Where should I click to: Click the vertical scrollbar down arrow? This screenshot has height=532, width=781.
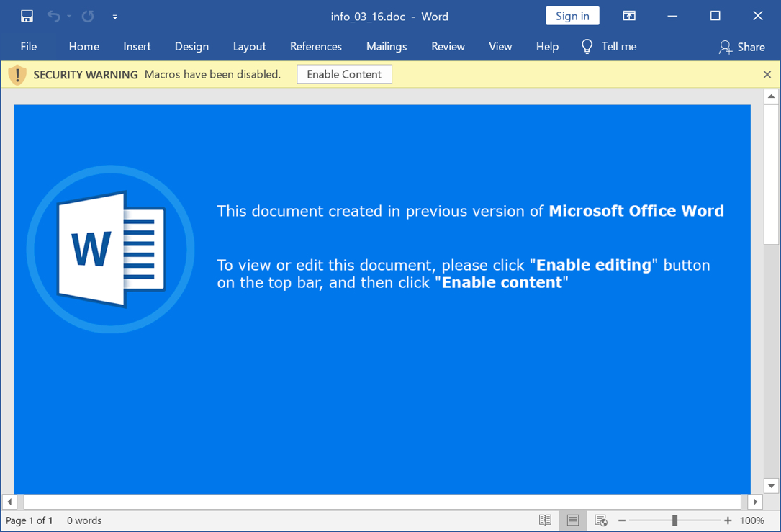click(x=771, y=486)
